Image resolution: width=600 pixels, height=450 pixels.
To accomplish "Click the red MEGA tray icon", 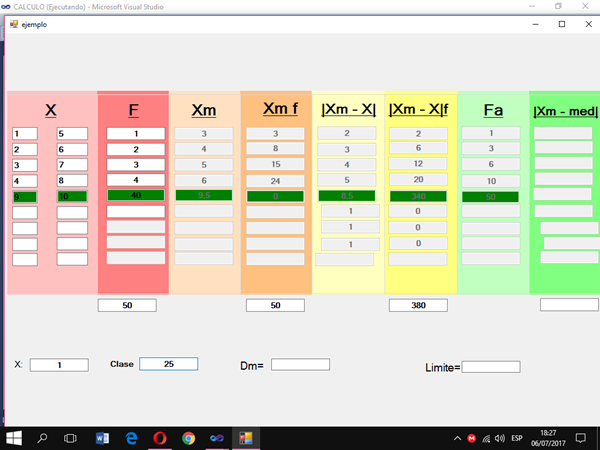I will point(471,438).
